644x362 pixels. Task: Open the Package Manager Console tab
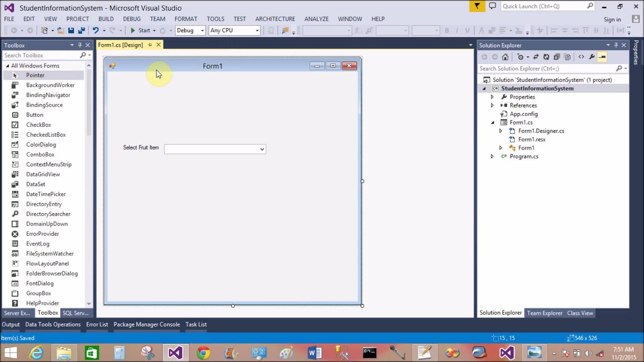click(146, 324)
